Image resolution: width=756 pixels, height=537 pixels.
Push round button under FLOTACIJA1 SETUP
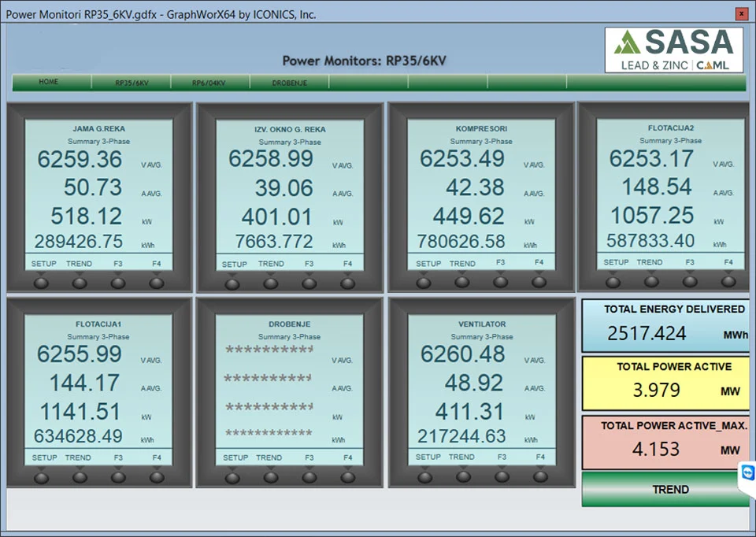(x=42, y=478)
